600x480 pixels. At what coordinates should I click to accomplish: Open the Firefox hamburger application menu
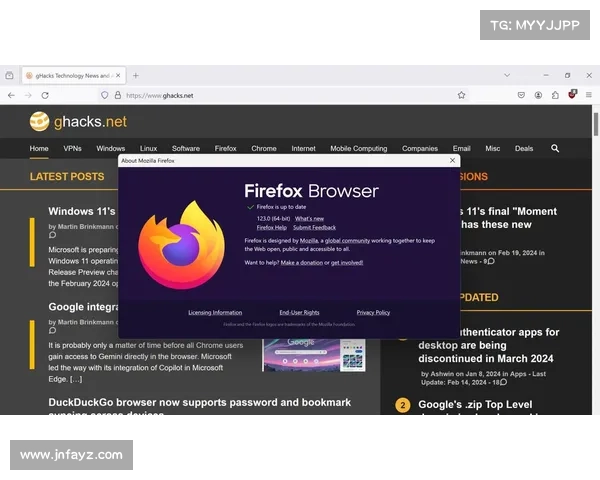(589, 95)
